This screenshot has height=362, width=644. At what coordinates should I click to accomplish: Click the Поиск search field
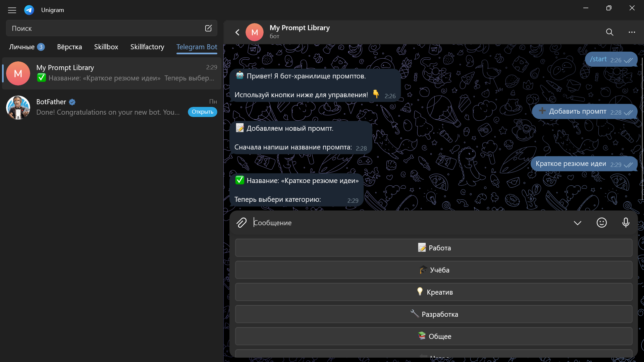click(x=104, y=28)
